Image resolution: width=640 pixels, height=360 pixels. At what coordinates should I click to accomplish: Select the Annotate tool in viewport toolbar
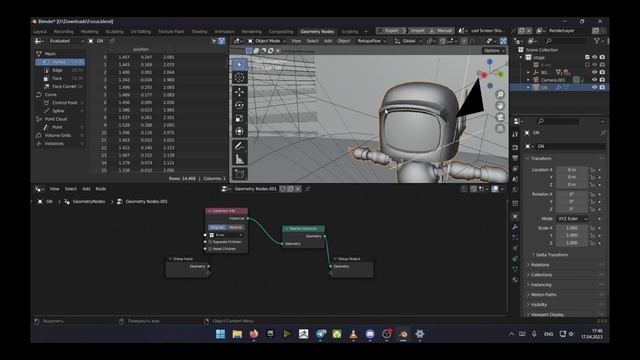point(240,146)
